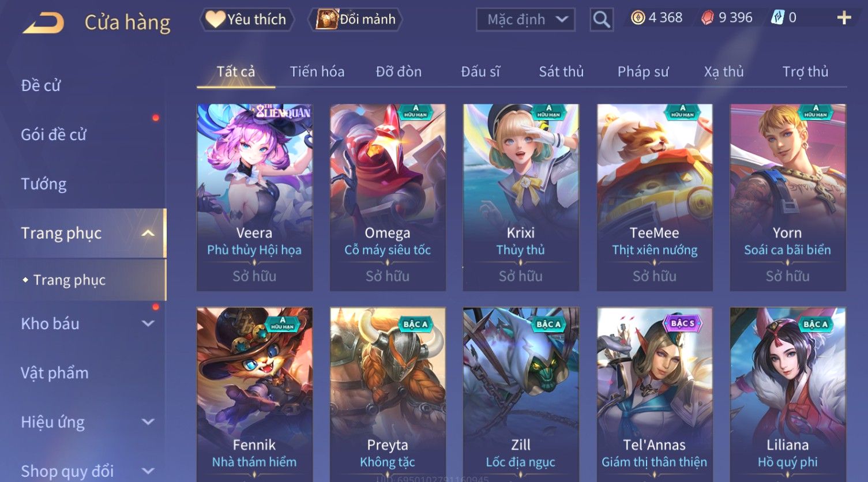The image size is (868, 482).
Task: Click the red ruby gem icon
Action: (x=708, y=18)
